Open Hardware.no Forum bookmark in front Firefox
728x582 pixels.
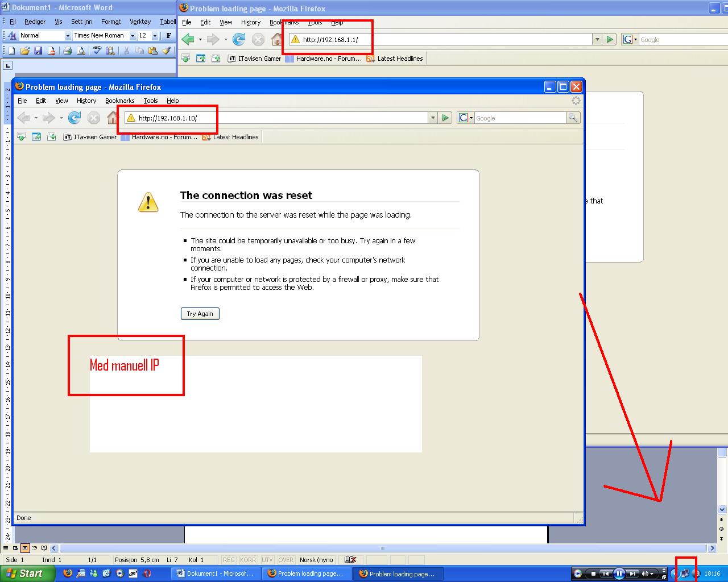point(159,137)
